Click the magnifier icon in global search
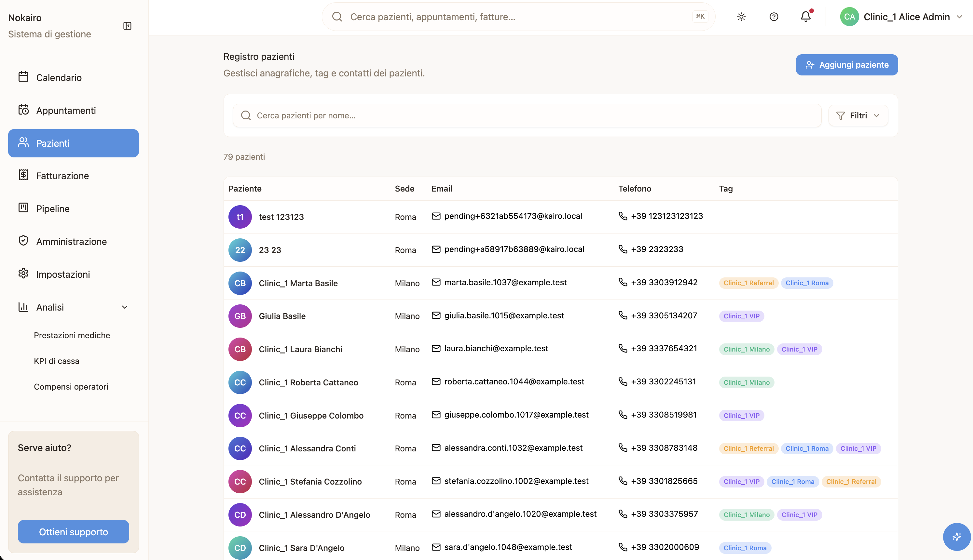Screen dimensions: 973x560 [337, 17]
